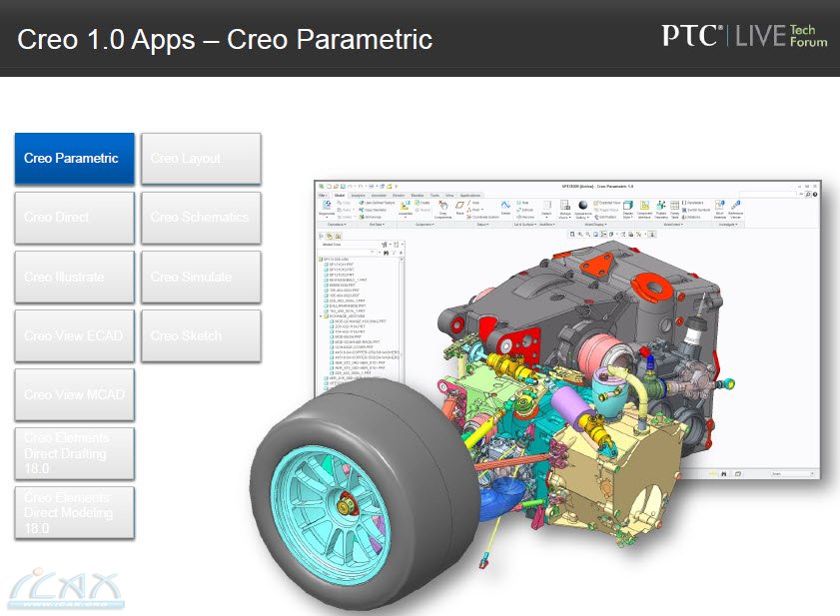Switch to the Tools ribbon tab
Screen dimensions: 840x616
click(434, 196)
